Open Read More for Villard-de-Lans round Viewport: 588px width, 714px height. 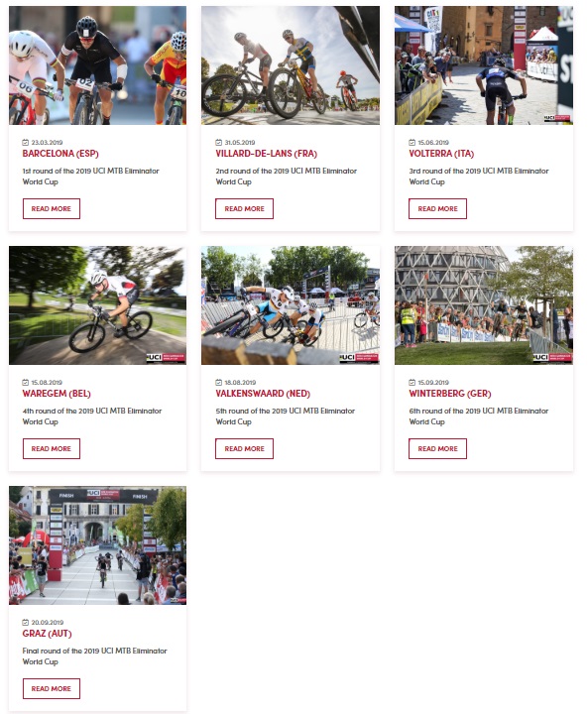click(245, 208)
